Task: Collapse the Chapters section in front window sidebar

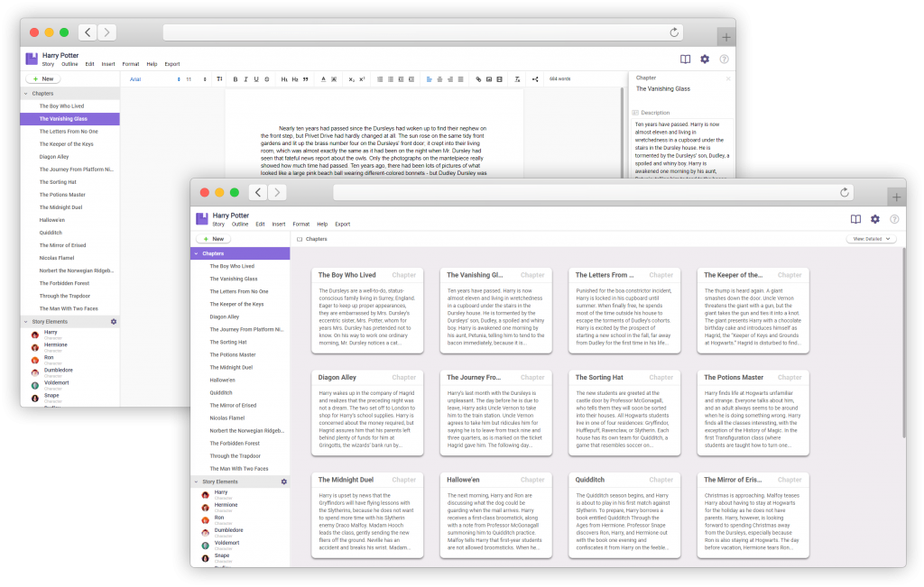Action: coord(196,254)
